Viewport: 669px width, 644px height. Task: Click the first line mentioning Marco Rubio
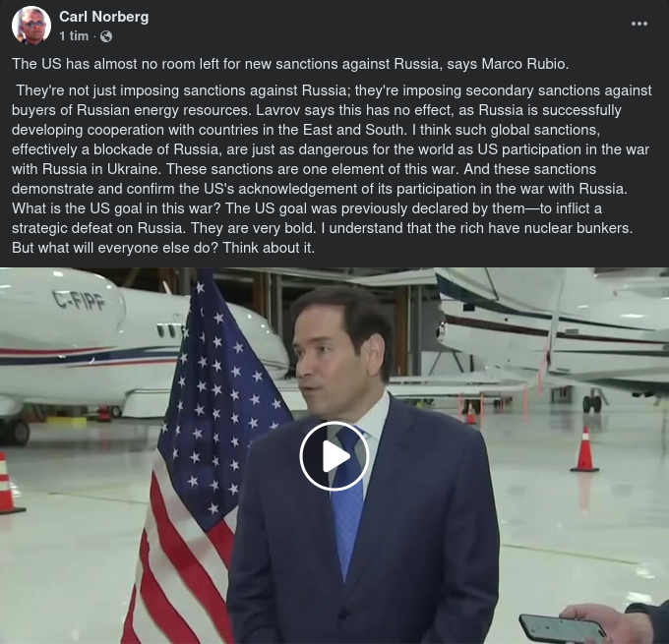(x=290, y=64)
